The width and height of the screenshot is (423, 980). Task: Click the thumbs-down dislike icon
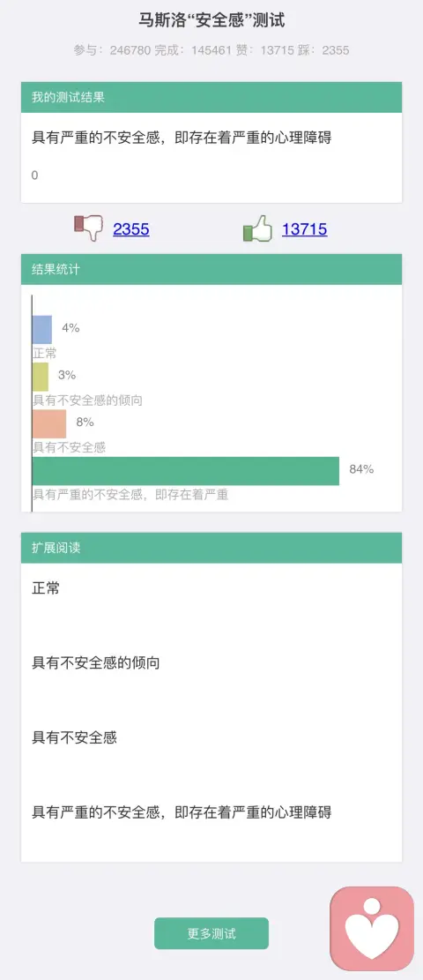88,228
